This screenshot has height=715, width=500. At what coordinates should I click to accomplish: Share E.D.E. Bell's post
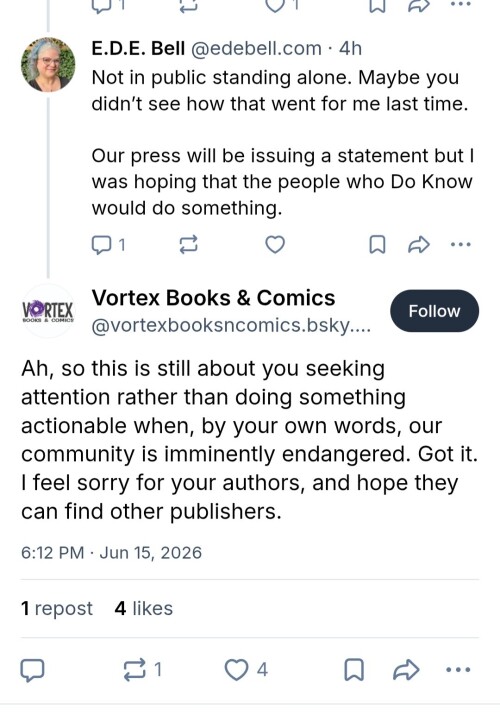[x=418, y=245]
